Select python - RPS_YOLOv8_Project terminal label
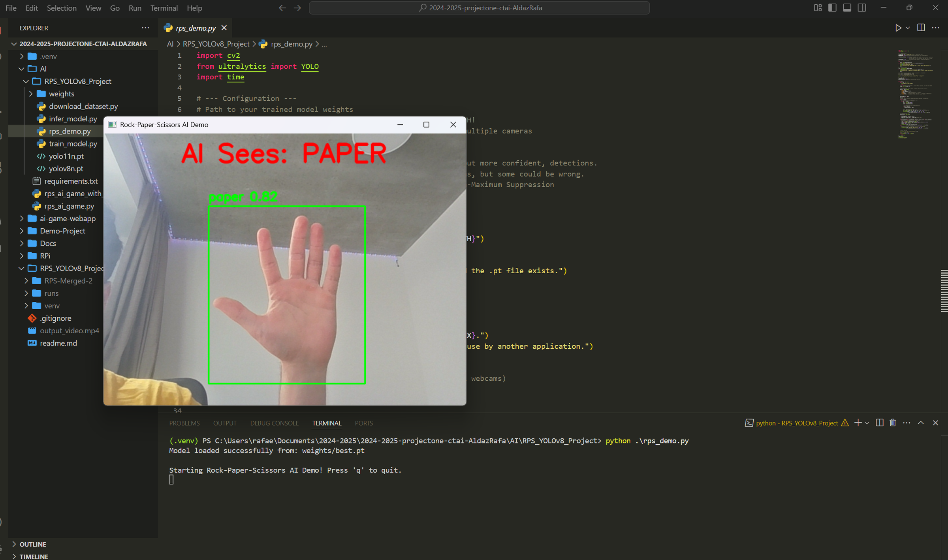This screenshot has height=560, width=948. (x=797, y=423)
